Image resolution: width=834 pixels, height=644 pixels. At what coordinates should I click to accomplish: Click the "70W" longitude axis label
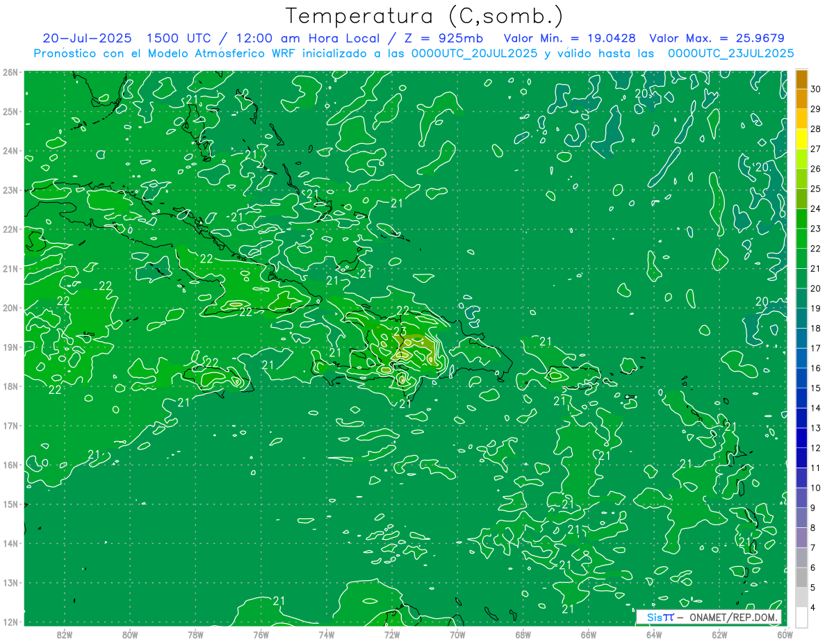[x=457, y=634]
